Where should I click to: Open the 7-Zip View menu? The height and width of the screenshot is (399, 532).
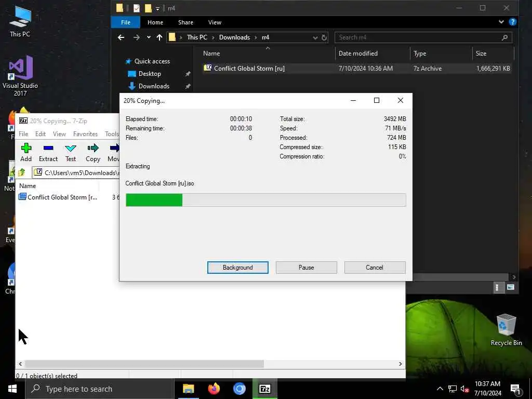pyautogui.click(x=59, y=134)
